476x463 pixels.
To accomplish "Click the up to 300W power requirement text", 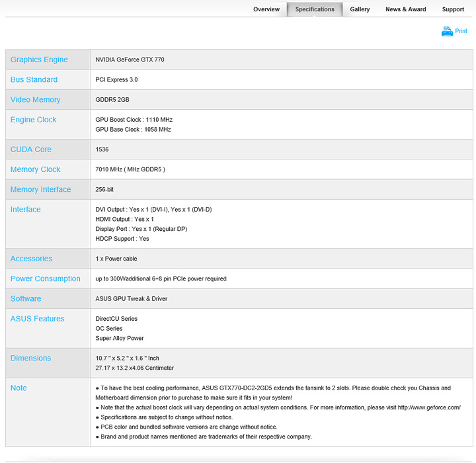I will pos(161,279).
